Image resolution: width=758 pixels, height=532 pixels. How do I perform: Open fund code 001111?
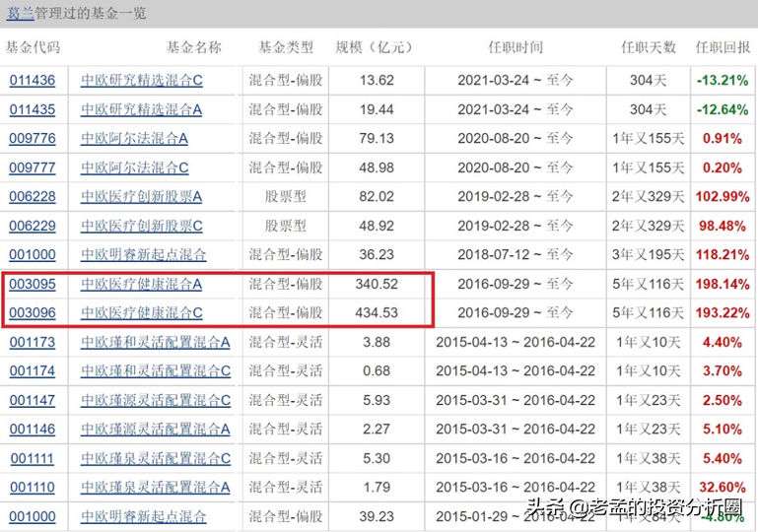click(33, 458)
